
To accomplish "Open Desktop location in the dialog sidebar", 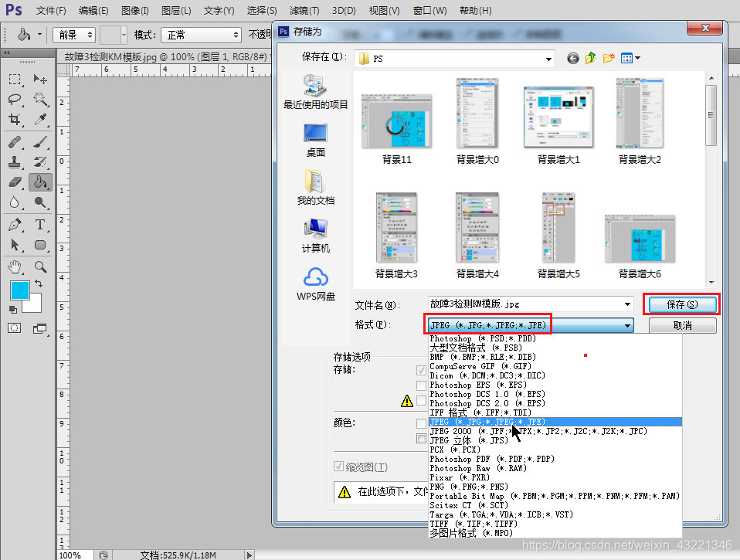I will (x=315, y=140).
